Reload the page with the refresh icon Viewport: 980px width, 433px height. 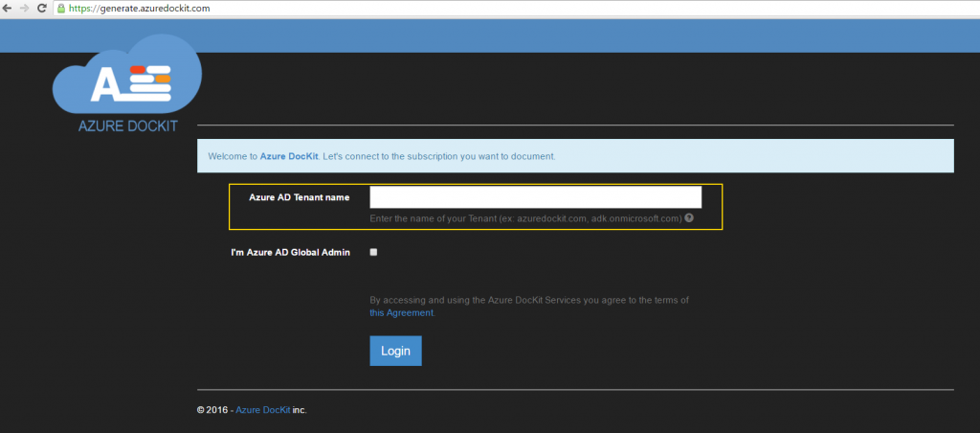click(42, 9)
